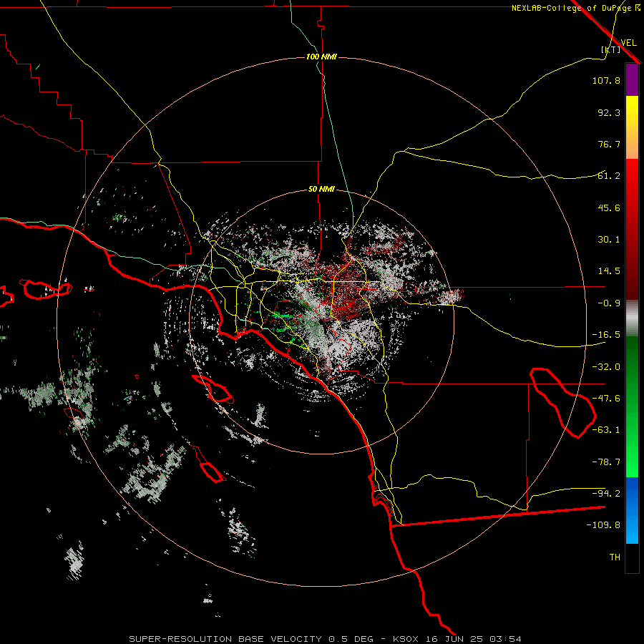
Task: Select the 45.6 legend value
Action: pyautogui.click(x=609, y=208)
